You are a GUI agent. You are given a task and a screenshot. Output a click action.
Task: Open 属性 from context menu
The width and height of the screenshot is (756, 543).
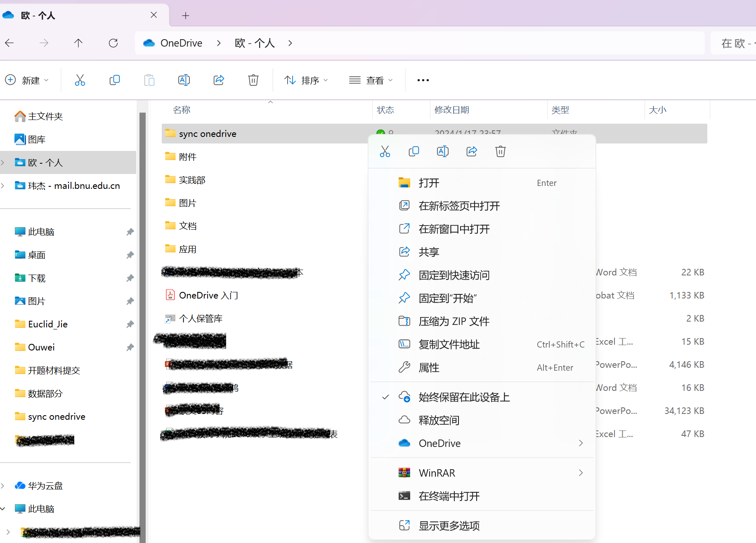pyautogui.click(x=482, y=367)
